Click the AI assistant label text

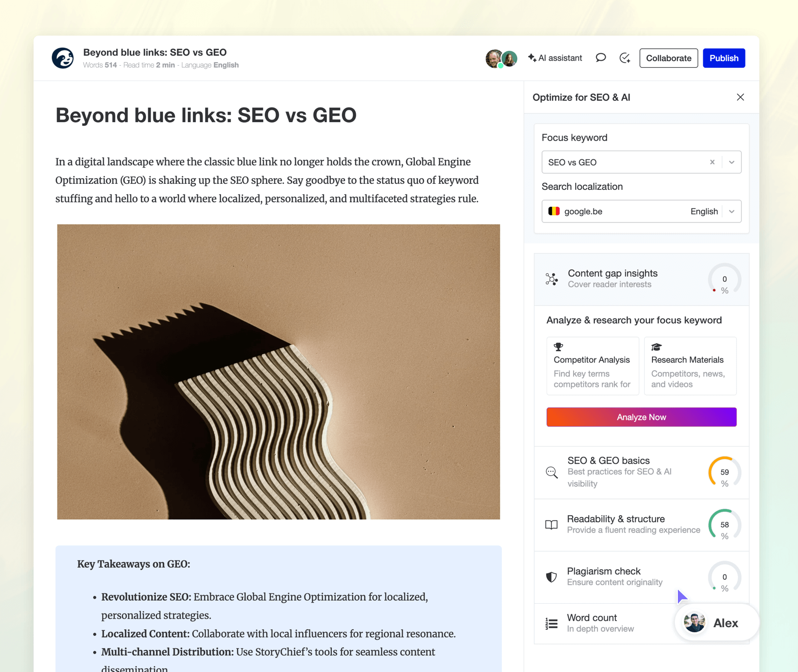click(x=560, y=58)
